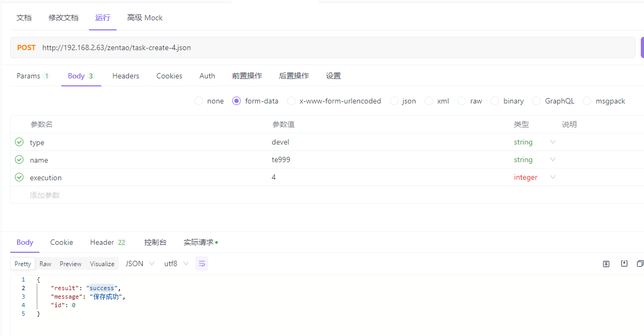Uncheck the name parameter row

pos(19,159)
